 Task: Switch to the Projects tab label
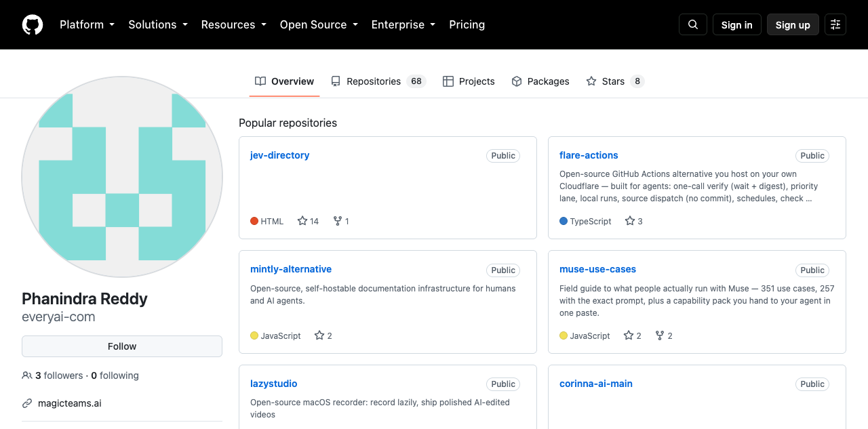477,81
